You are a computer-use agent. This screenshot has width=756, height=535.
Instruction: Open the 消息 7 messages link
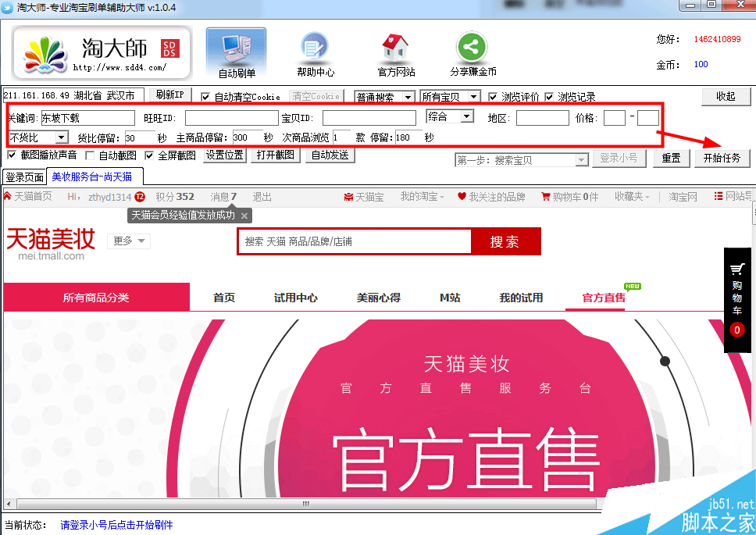[223, 197]
